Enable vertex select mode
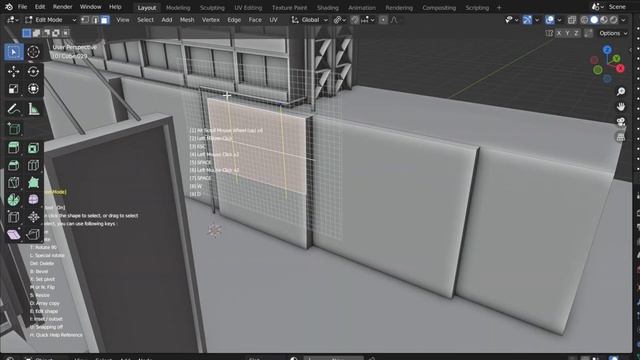This screenshot has width=640, height=360. point(85,20)
